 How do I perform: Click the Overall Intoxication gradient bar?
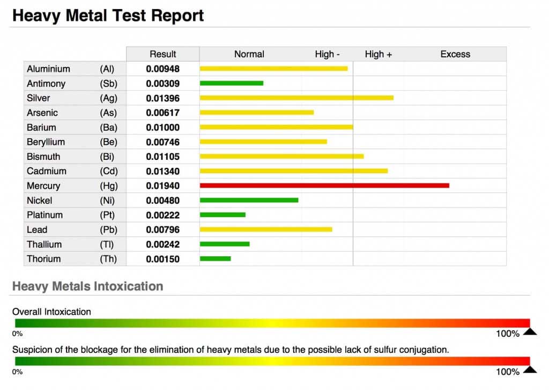pos(272,323)
